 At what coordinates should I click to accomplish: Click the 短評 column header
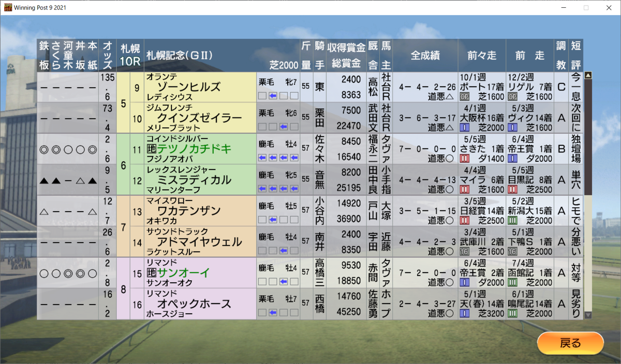[x=575, y=55]
